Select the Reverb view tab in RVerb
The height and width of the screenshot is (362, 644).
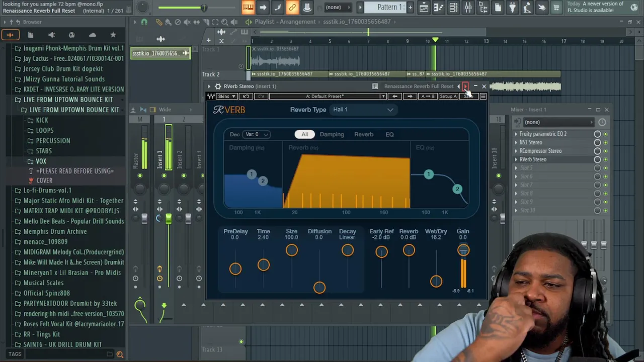point(364,134)
